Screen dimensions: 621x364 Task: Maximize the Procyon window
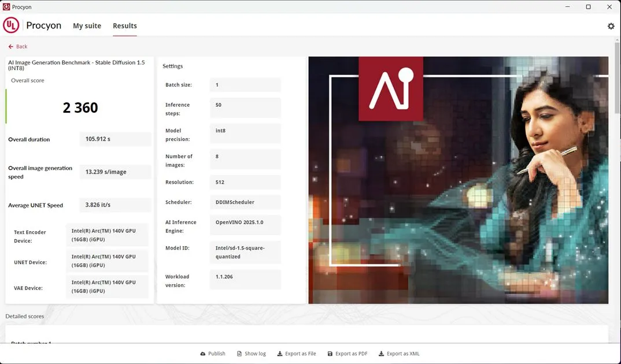pyautogui.click(x=588, y=7)
